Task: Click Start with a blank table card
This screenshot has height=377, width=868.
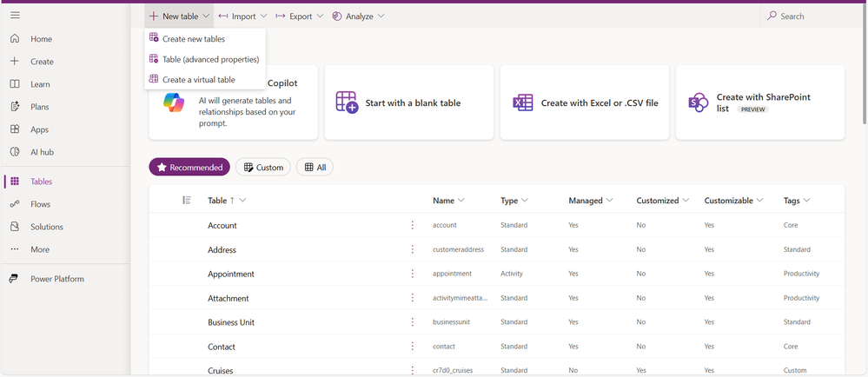Action: (408, 103)
